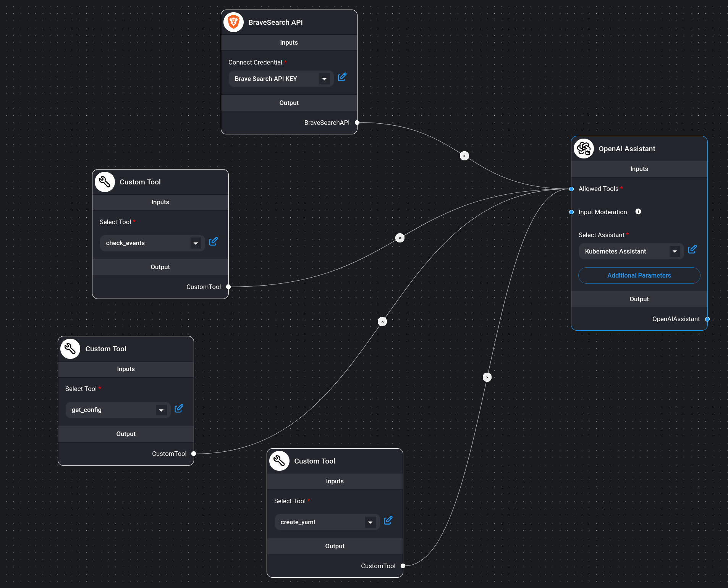
Task: Click the OpenAIAssistant output connector
Action: pyautogui.click(x=707, y=319)
